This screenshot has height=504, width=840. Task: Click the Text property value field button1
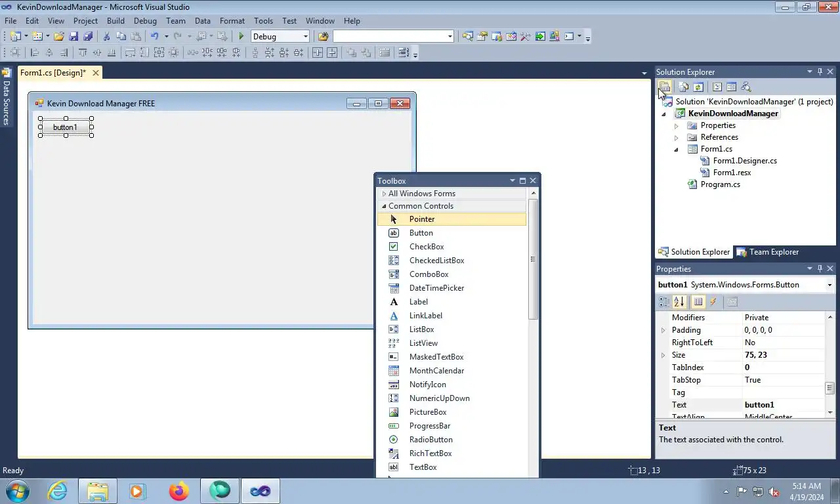783,405
